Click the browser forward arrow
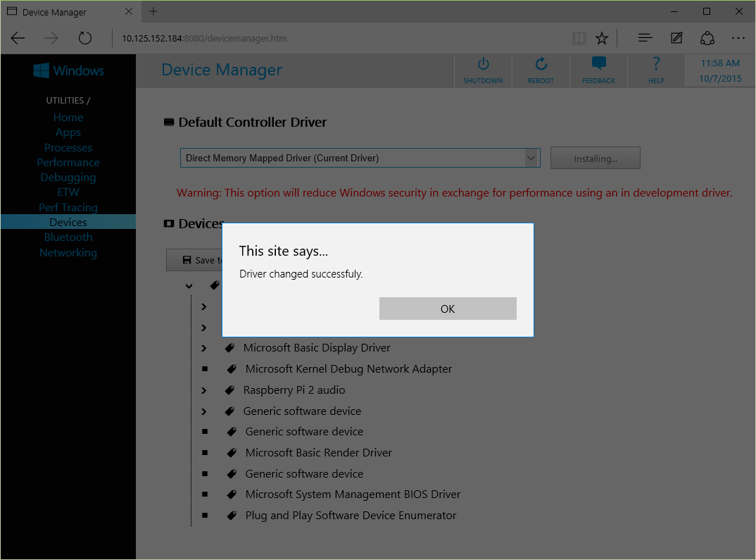 [51, 38]
